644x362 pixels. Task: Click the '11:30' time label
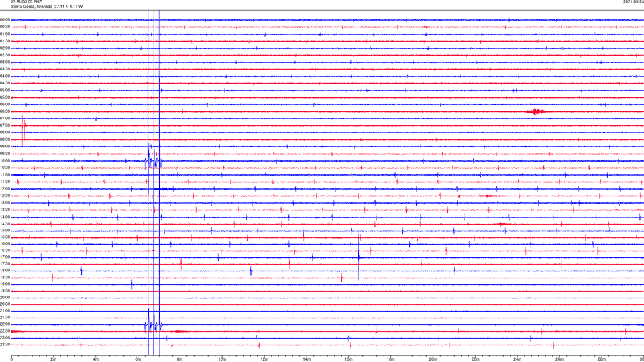point(5,182)
